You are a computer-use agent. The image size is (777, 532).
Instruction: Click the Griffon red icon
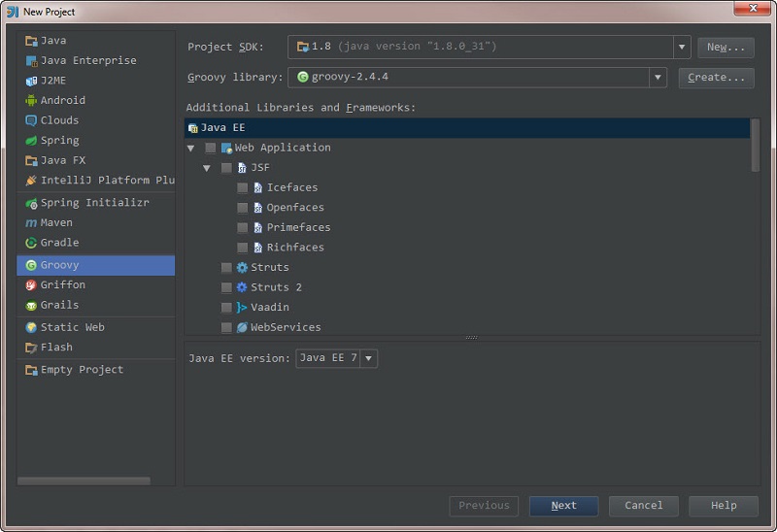31,284
